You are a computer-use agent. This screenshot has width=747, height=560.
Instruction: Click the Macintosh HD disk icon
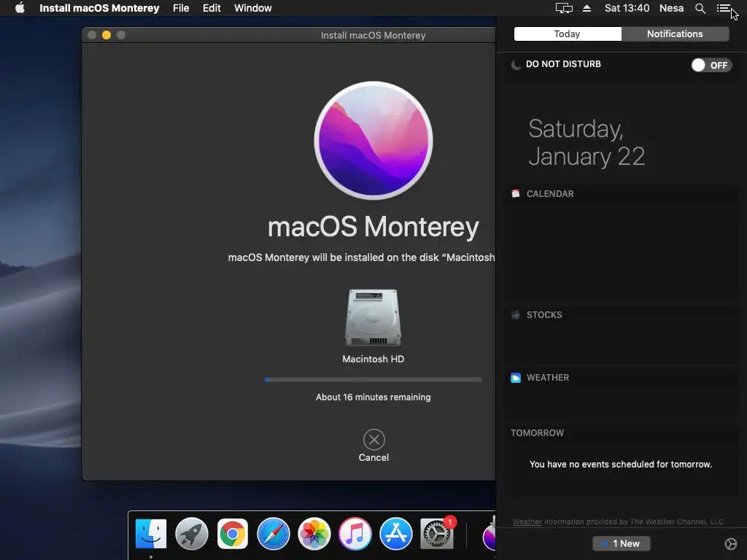373,318
